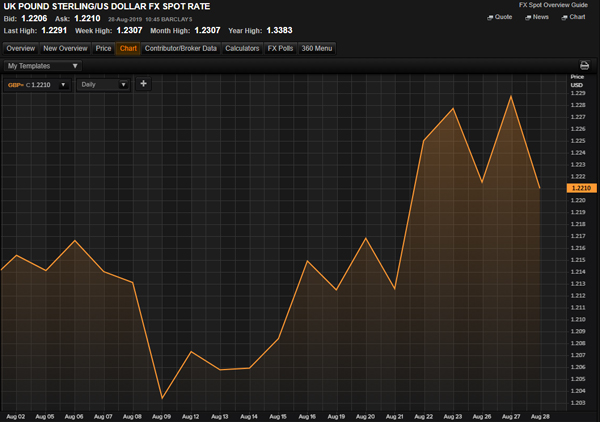Click the print icon above the chart
This screenshot has width=600, height=422.
pyautogui.click(x=585, y=66)
